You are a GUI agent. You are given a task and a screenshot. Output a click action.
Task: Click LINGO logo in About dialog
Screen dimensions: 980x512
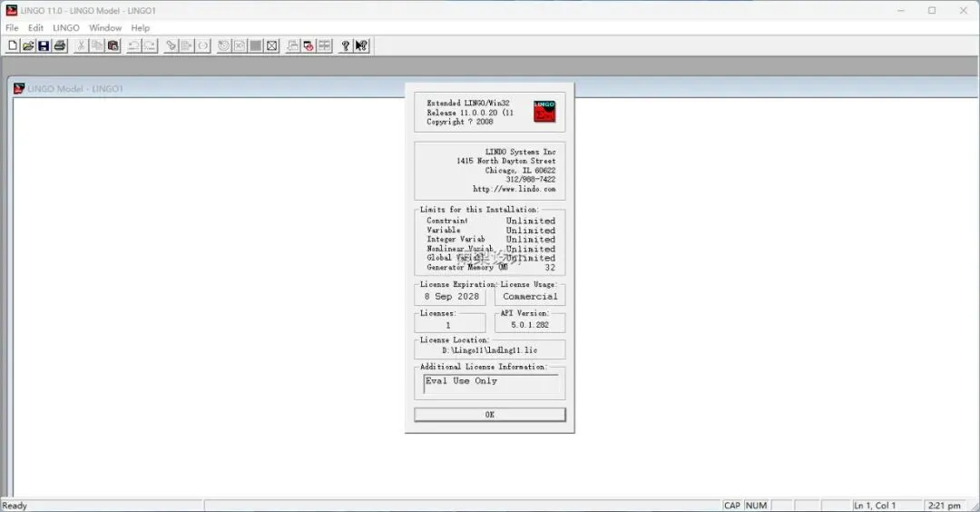pos(544,112)
